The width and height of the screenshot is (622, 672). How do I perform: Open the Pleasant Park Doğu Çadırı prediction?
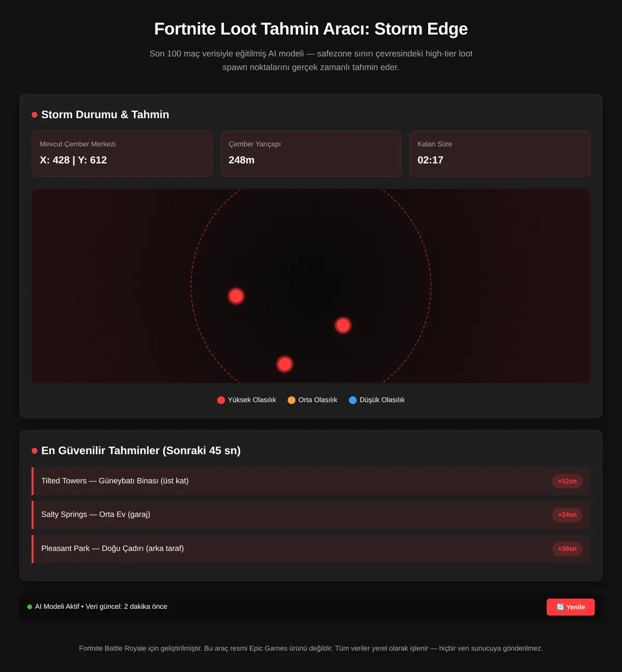click(x=311, y=549)
